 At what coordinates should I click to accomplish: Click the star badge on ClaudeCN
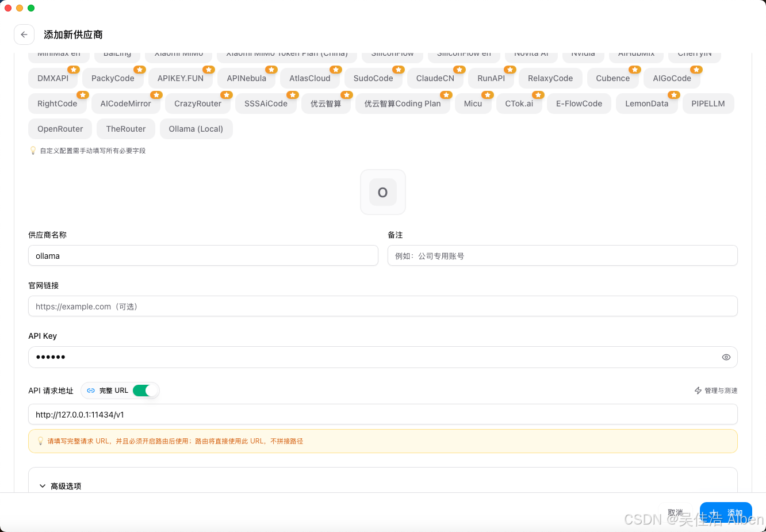459,70
